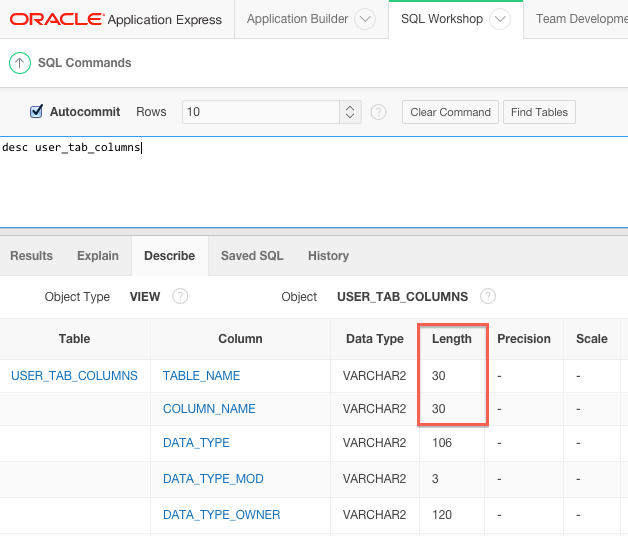628x536 pixels.
Task: Toggle the Autocommit checkbox
Action: click(x=36, y=111)
